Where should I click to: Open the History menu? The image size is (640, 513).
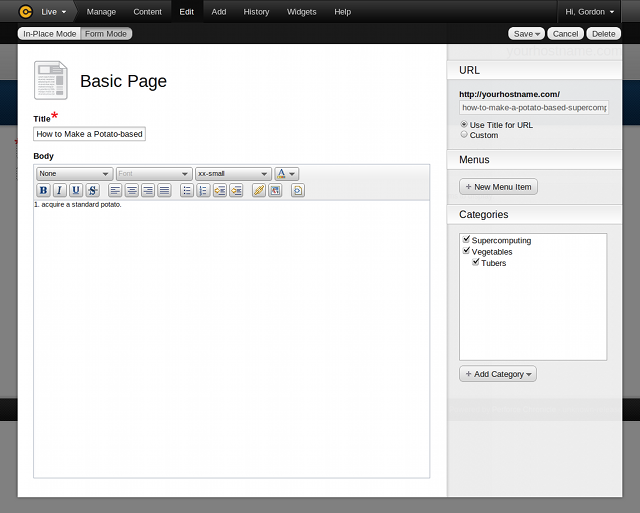tap(256, 12)
